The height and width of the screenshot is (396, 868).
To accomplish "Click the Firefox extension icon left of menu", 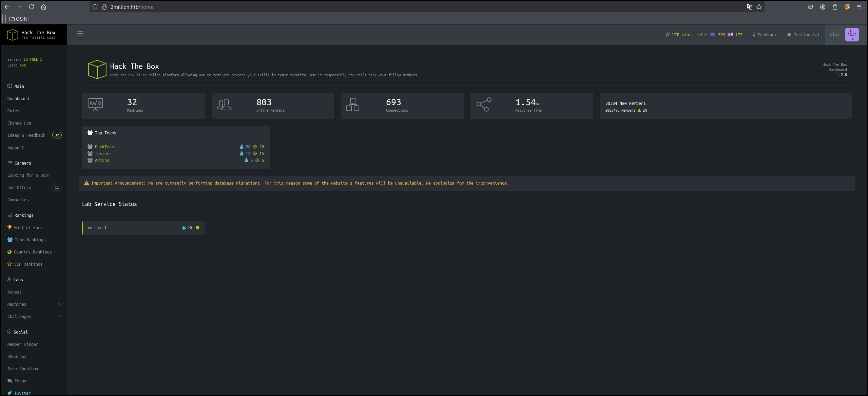I will click(847, 7).
